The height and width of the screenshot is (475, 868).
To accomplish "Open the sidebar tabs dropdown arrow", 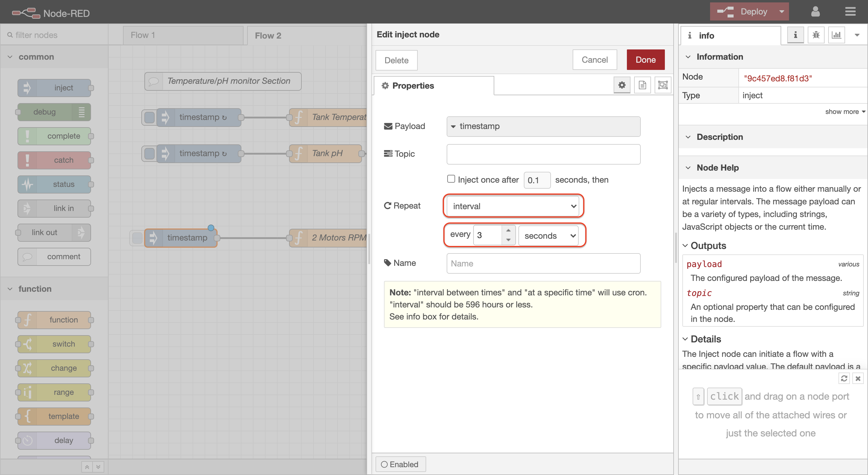I will pos(857,35).
